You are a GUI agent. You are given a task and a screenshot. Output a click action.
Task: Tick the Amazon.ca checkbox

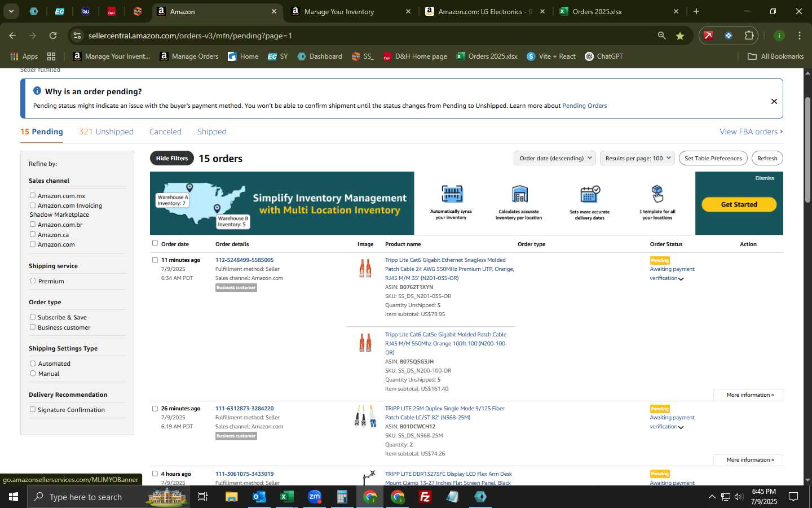coord(33,234)
